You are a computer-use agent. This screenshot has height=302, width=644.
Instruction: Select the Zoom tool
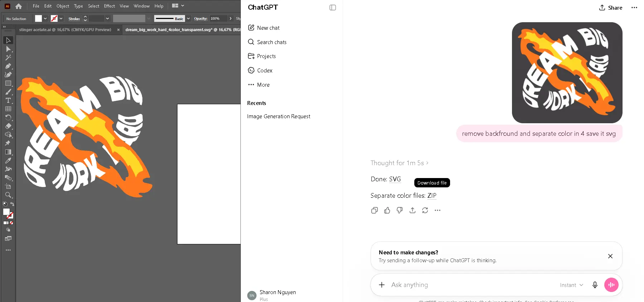coord(8,195)
